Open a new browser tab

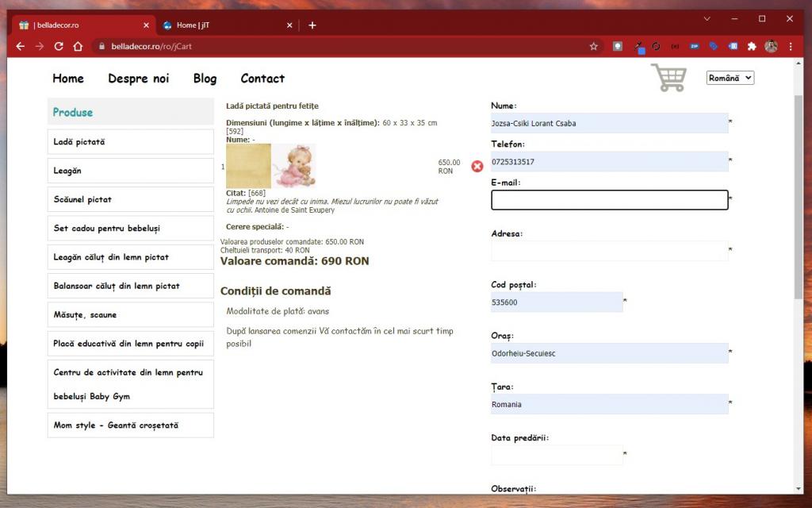coord(312,25)
